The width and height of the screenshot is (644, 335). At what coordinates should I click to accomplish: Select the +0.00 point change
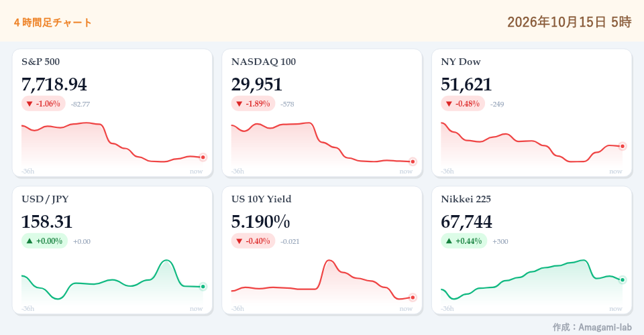click(82, 241)
